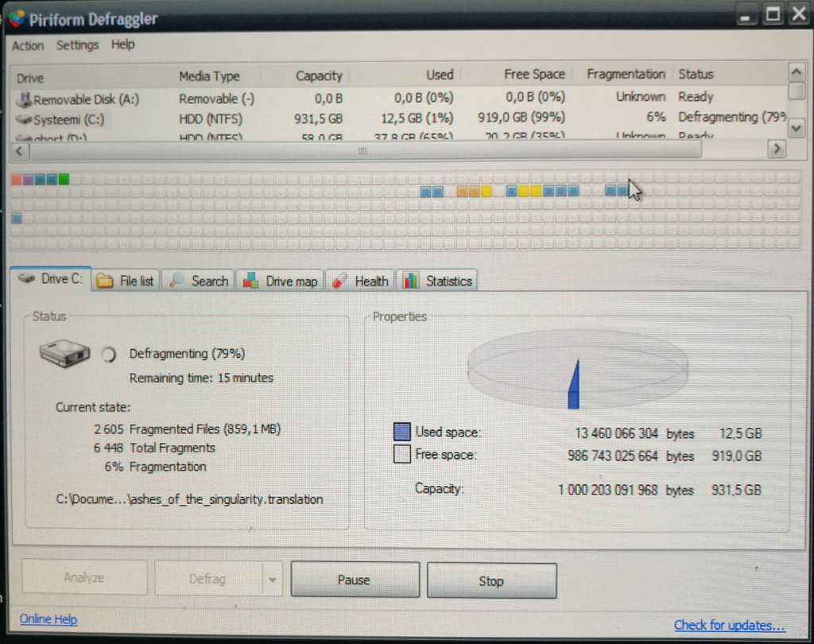Click the blocks icon on Drive map tab
The image size is (814, 644).
click(250, 281)
